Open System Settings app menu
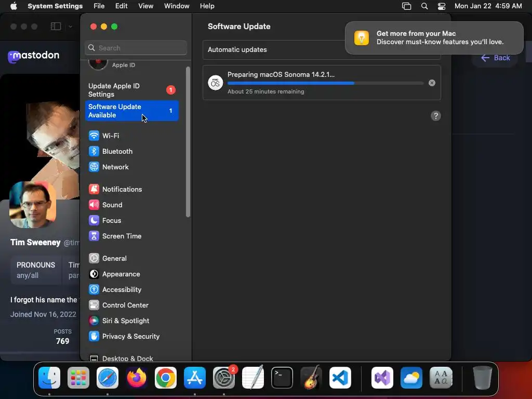532x399 pixels. tap(55, 6)
